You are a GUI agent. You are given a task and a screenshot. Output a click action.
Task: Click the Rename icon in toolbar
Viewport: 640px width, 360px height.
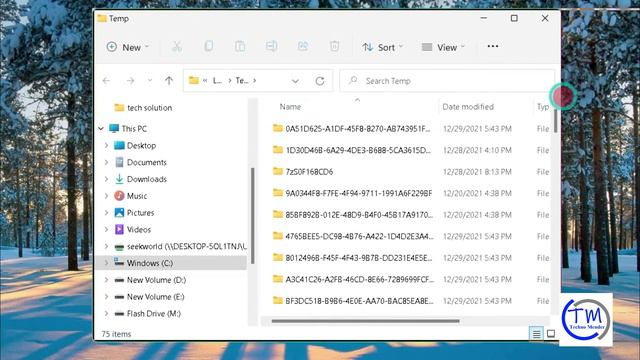[x=271, y=47]
